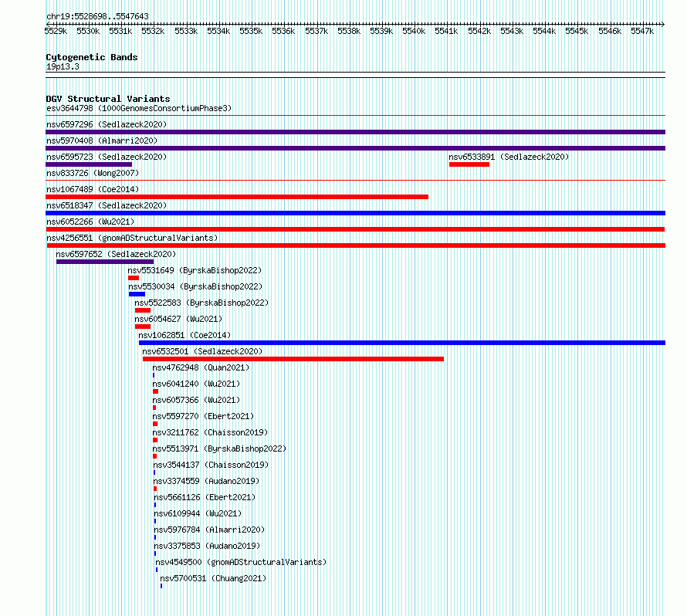Select the nsv6041240 (Wu2021) label

(196, 384)
